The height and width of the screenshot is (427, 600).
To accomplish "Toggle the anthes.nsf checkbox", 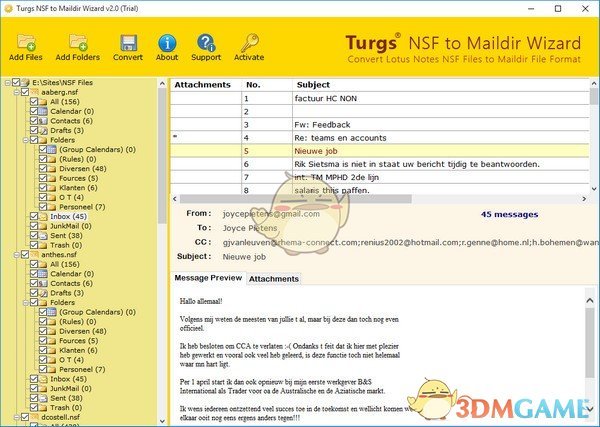I will click(x=25, y=254).
